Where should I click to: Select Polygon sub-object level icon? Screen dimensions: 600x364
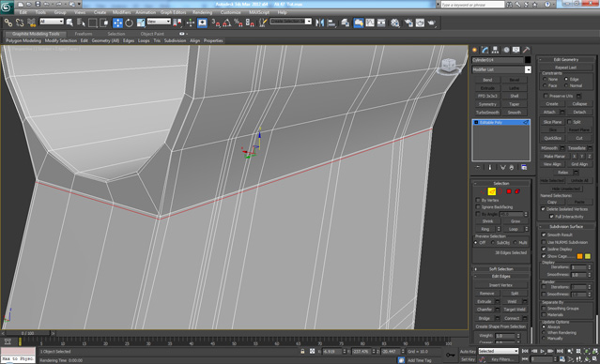(509, 191)
